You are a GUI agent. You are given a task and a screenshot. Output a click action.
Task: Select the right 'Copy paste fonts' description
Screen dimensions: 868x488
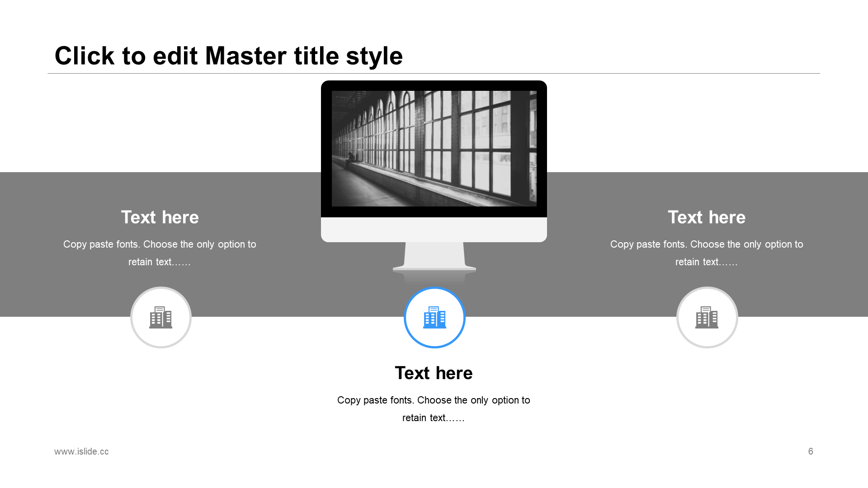click(707, 253)
